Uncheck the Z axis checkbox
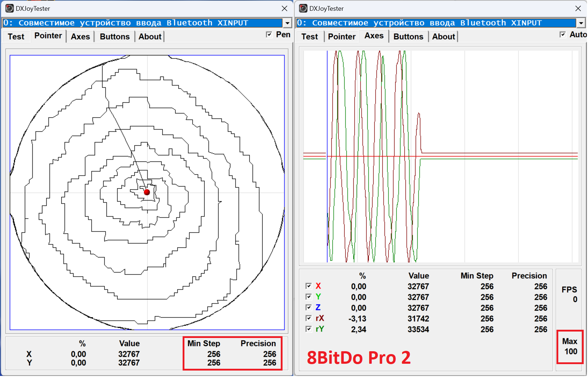This screenshot has width=588, height=377. (309, 308)
